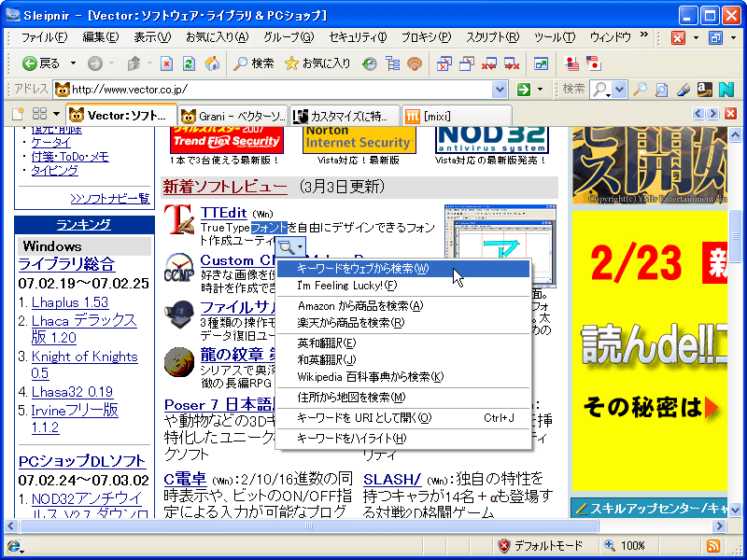The width and height of the screenshot is (747, 560).
Task: Click the Up one level icon
Action: (x=134, y=63)
